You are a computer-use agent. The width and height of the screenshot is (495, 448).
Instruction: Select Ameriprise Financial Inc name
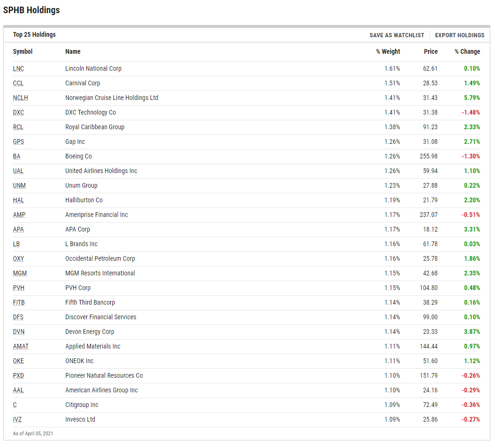click(x=96, y=215)
